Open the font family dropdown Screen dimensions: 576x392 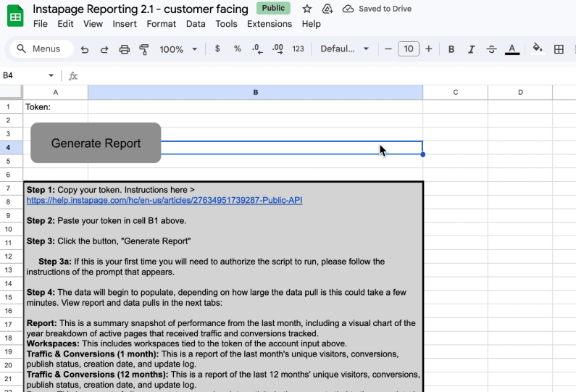(x=344, y=49)
